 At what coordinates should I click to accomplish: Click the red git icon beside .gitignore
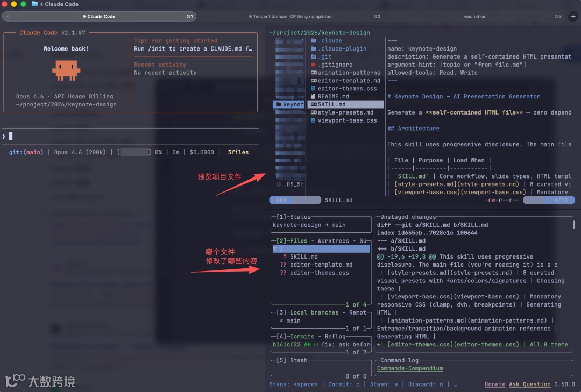[x=314, y=65]
